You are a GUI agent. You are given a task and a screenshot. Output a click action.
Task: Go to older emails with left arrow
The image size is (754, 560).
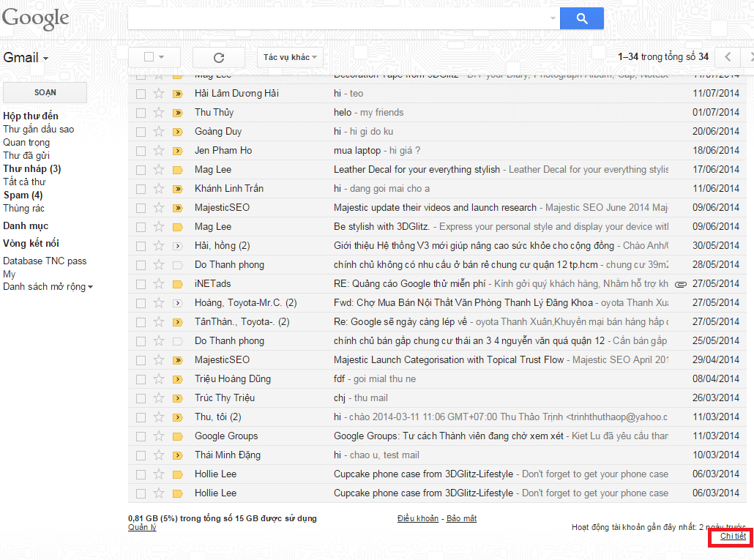coord(728,57)
